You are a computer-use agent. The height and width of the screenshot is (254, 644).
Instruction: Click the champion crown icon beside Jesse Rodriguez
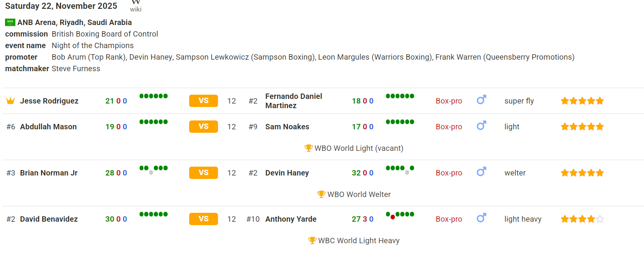point(10,101)
